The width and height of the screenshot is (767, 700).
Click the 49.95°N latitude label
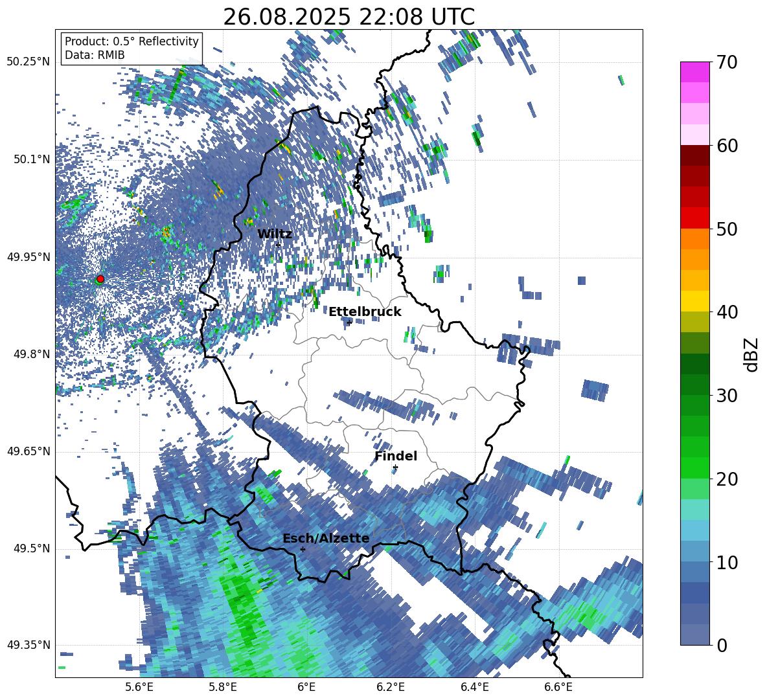click(x=29, y=257)
